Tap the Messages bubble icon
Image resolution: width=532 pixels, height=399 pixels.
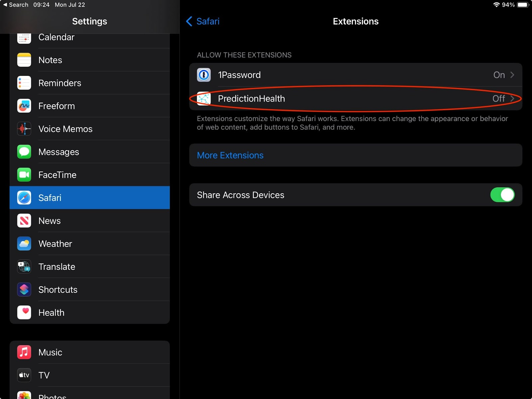[x=24, y=152]
